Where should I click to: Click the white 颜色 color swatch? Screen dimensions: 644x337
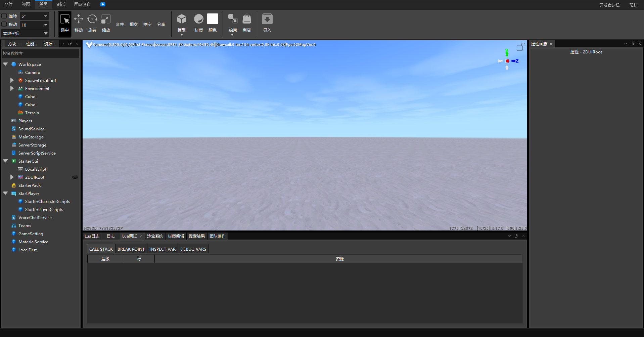point(213,19)
